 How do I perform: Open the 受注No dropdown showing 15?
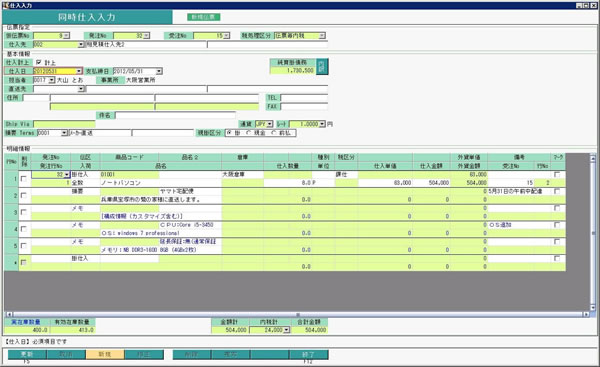[227, 36]
